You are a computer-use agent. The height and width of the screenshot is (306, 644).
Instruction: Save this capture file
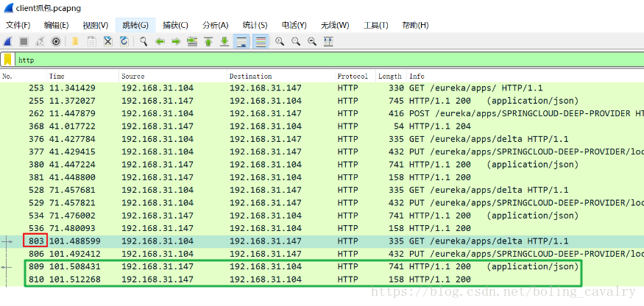coord(91,41)
